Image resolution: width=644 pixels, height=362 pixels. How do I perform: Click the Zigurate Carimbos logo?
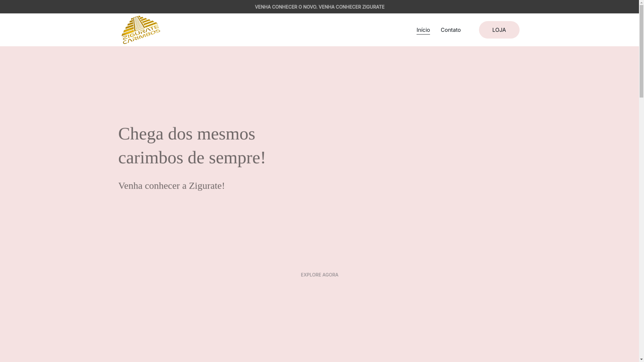141,30
